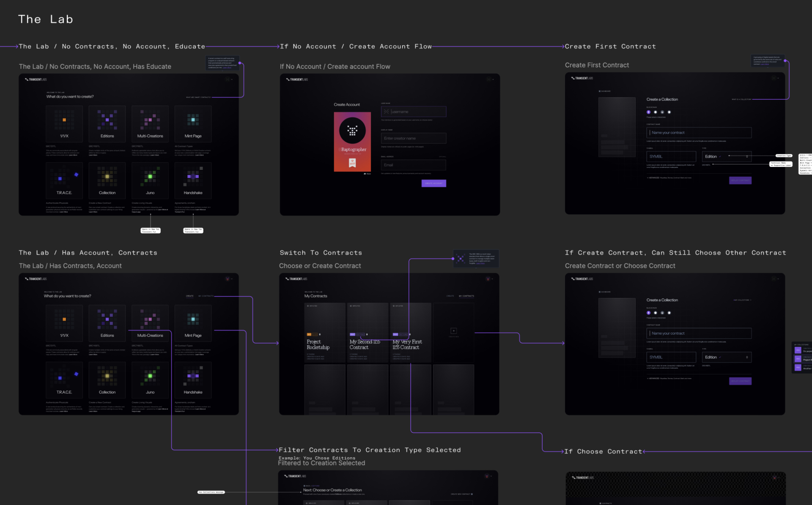Select fourth blockchain radio in Create Contract or Choose Contract
The height and width of the screenshot is (505, 812).
(669, 313)
